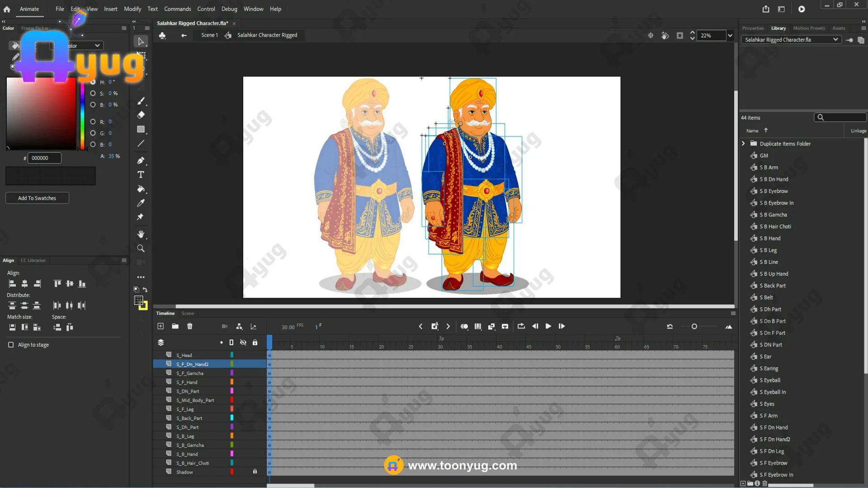Select the Line tool
This screenshot has height=488, width=868.
[x=141, y=144]
